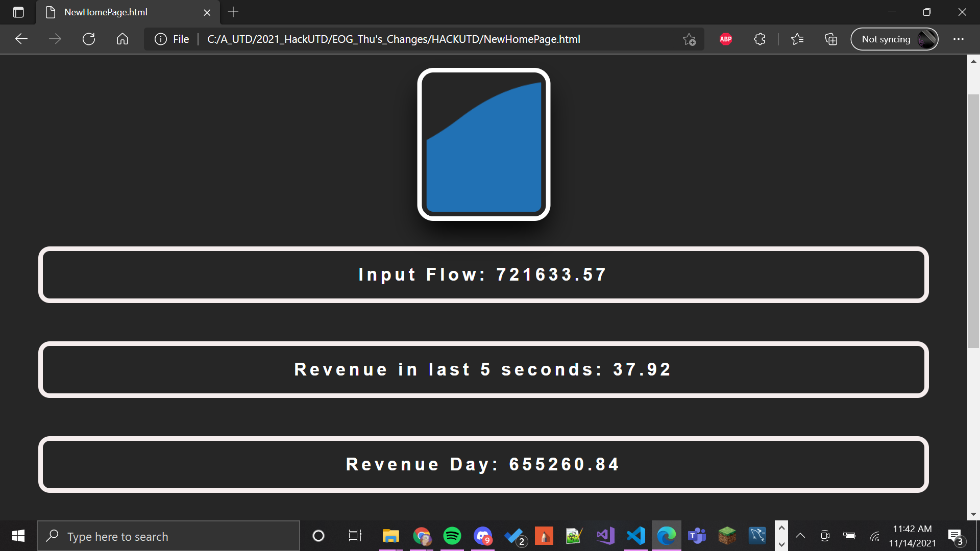This screenshot has width=980, height=551.
Task: Click the Back arrow in the browser
Action: (x=21, y=39)
